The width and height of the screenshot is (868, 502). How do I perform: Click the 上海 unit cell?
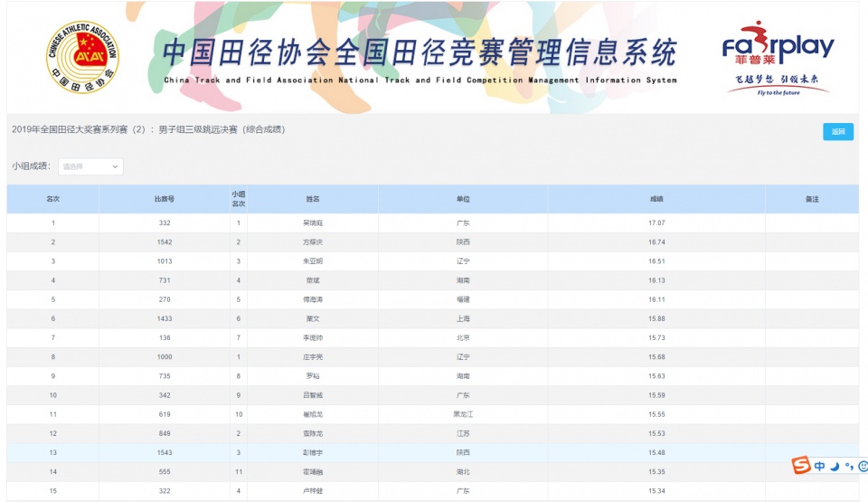(463, 318)
